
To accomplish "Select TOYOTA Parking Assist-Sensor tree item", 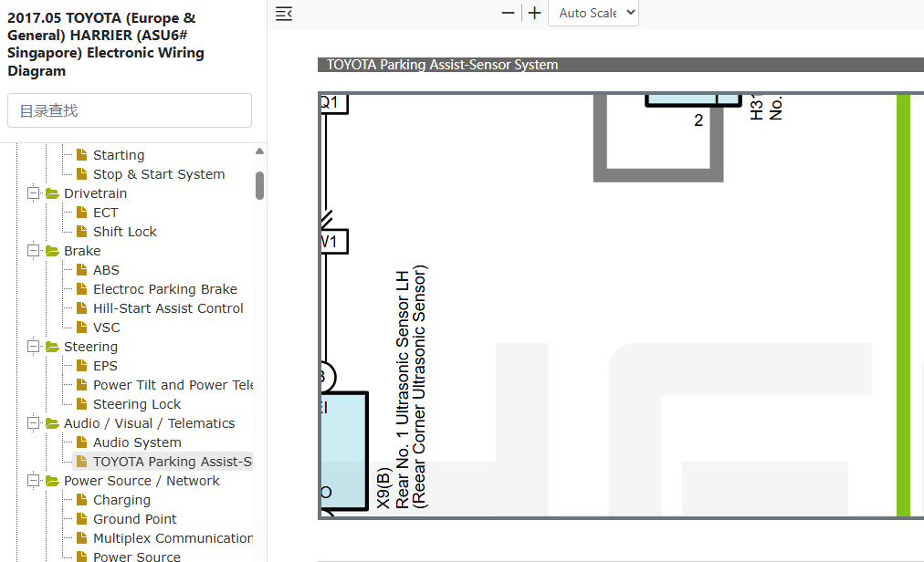I will click(x=172, y=462).
